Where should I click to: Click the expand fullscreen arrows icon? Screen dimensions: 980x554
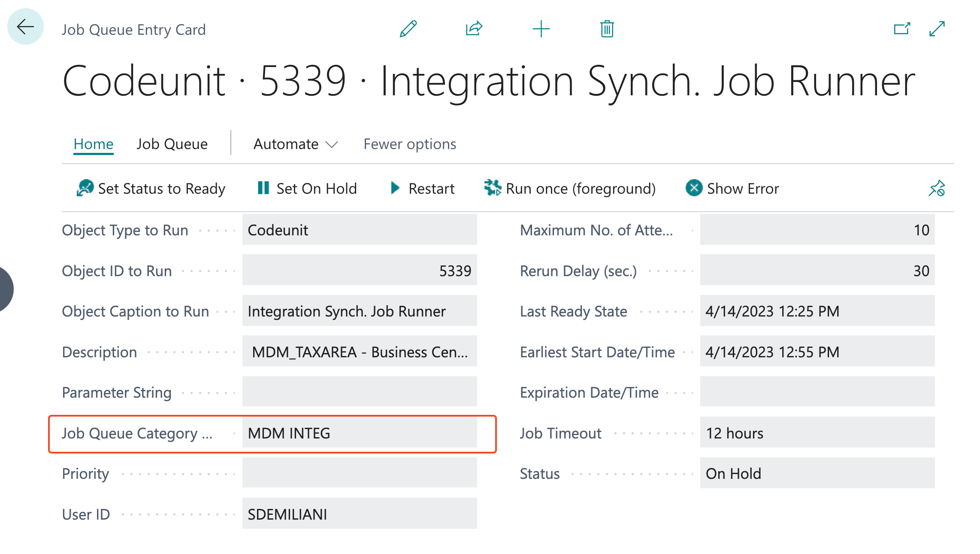(x=937, y=29)
